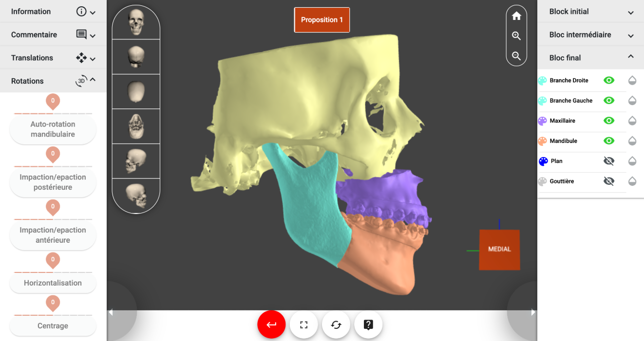Click the Impaction/epaction postérieure button
The image size is (644, 341).
(x=53, y=182)
